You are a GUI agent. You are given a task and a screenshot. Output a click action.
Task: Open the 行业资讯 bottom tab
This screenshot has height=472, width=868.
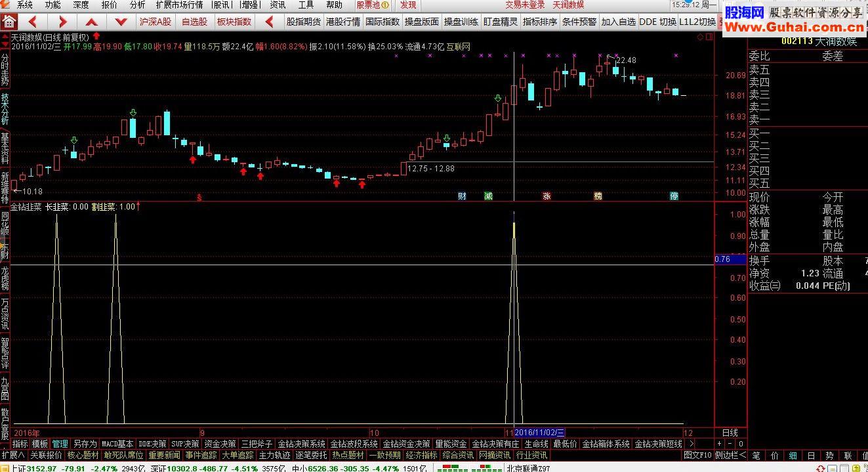(x=531, y=455)
